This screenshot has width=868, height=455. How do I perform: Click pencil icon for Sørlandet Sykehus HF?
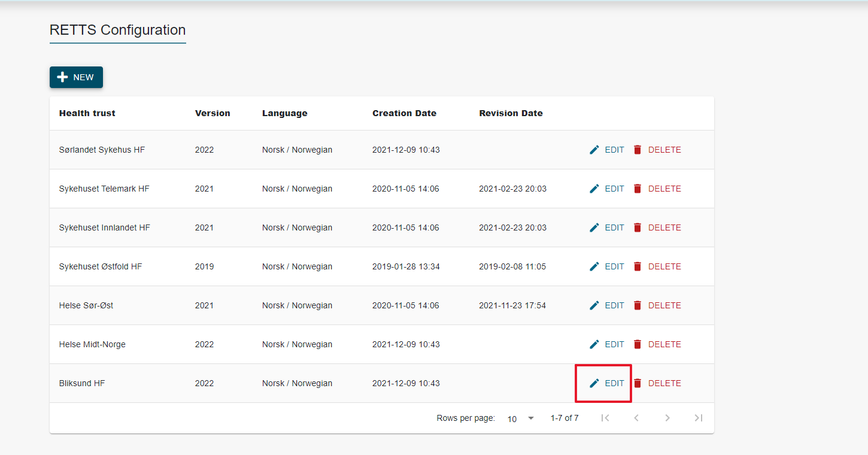click(594, 150)
